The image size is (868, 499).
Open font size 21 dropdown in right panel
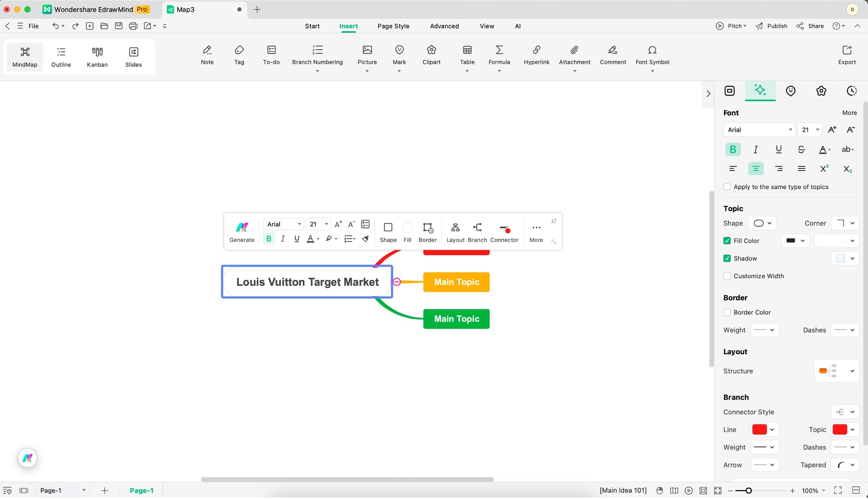[x=810, y=130]
